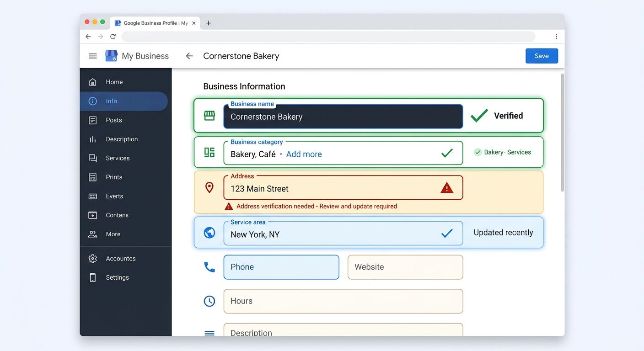The image size is (644, 351).
Task: Open the hamburger navigation menu
Action: pos(93,56)
